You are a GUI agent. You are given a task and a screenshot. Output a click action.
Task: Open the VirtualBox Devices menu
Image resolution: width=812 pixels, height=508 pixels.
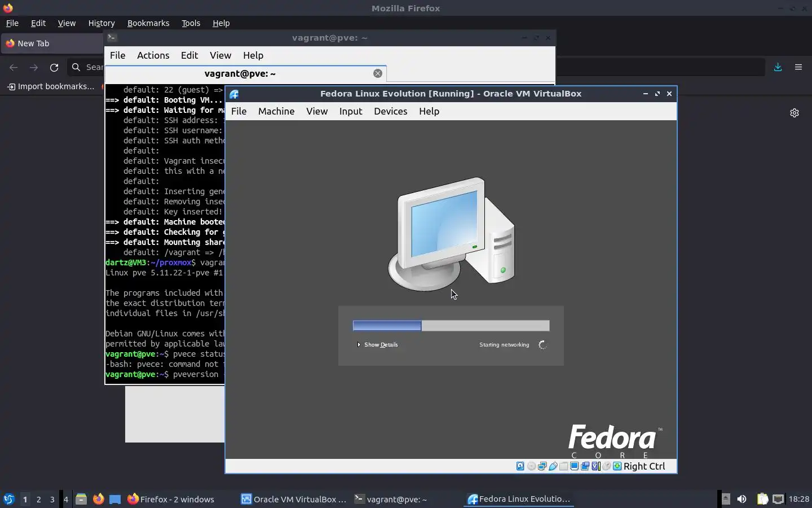pyautogui.click(x=390, y=111)
